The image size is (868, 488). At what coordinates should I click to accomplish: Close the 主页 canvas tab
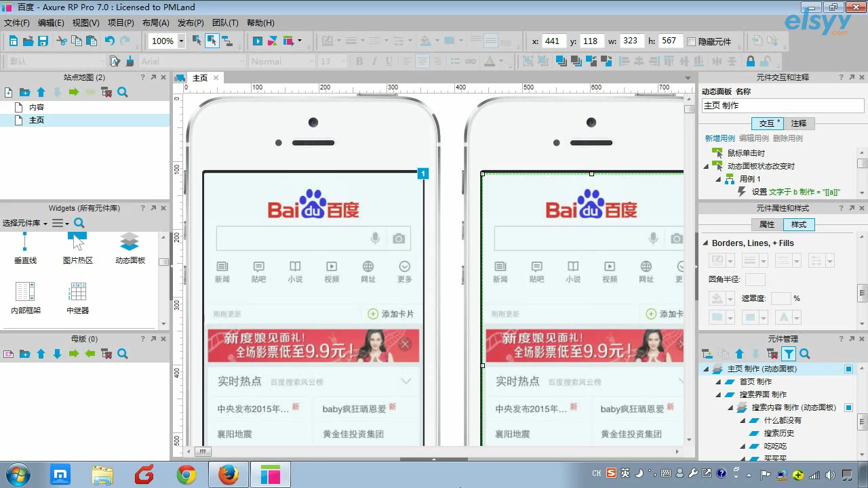point(216,77)
